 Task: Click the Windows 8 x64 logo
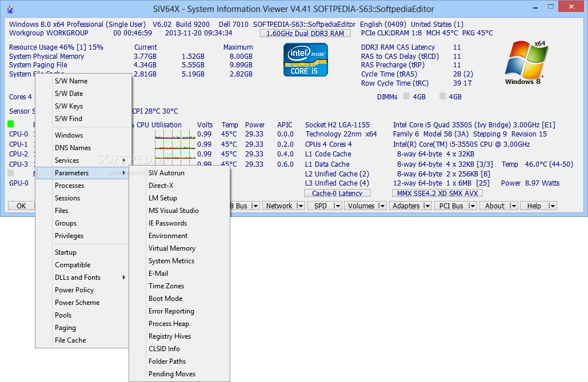(526, 63)
